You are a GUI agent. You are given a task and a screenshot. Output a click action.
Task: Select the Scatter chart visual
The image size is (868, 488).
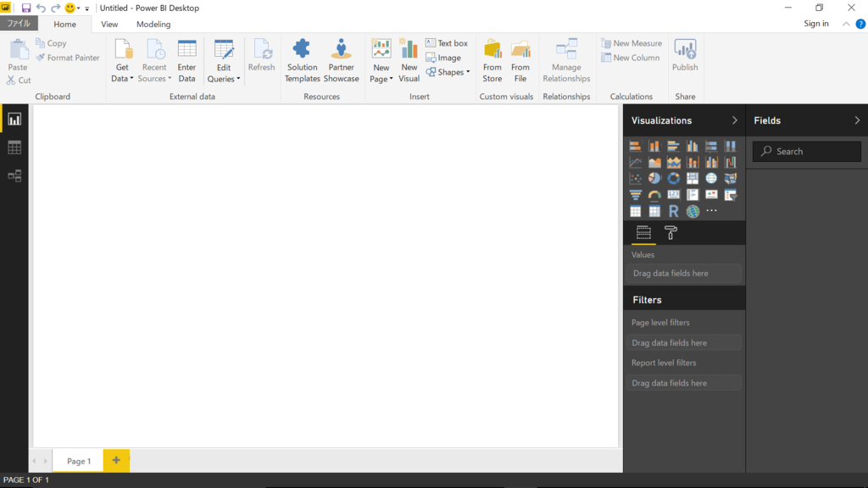click(x=636, y=178)
